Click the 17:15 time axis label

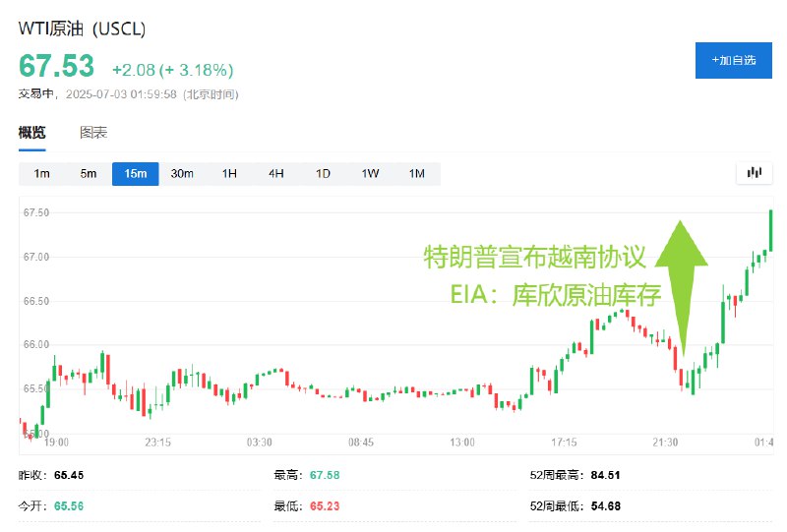tap(564, 443)
